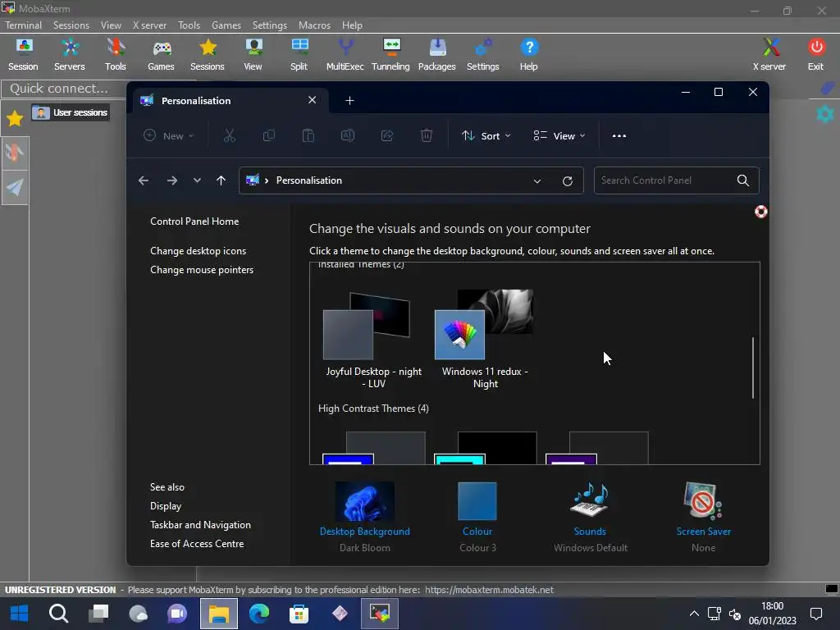Open the Sessions menu in menu bar

pos(71,25)
